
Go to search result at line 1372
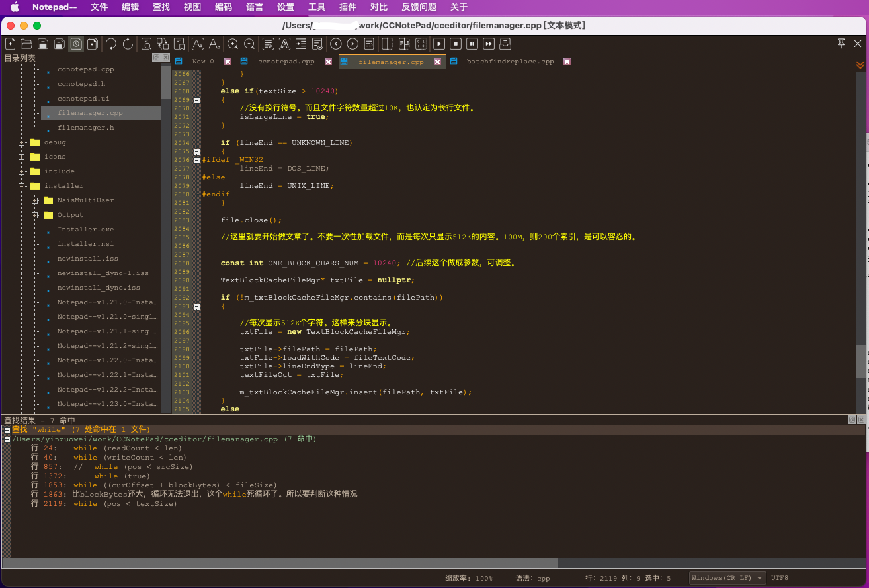pos(90,476)
